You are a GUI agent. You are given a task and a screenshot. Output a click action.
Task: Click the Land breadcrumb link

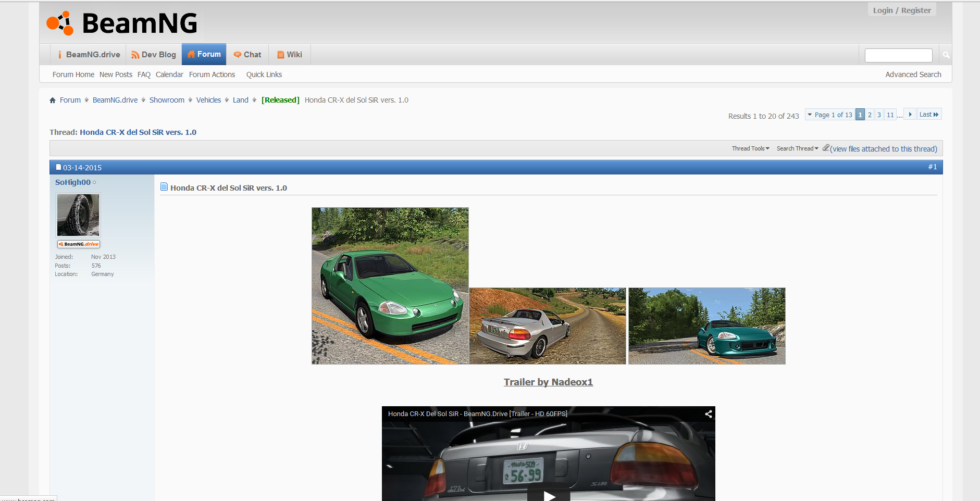tap(241, 100)
